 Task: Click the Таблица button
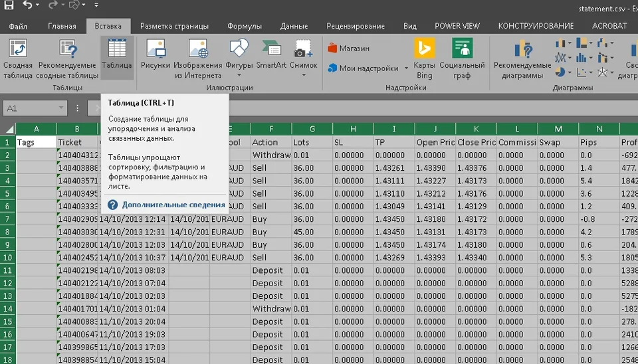[117, 57]
